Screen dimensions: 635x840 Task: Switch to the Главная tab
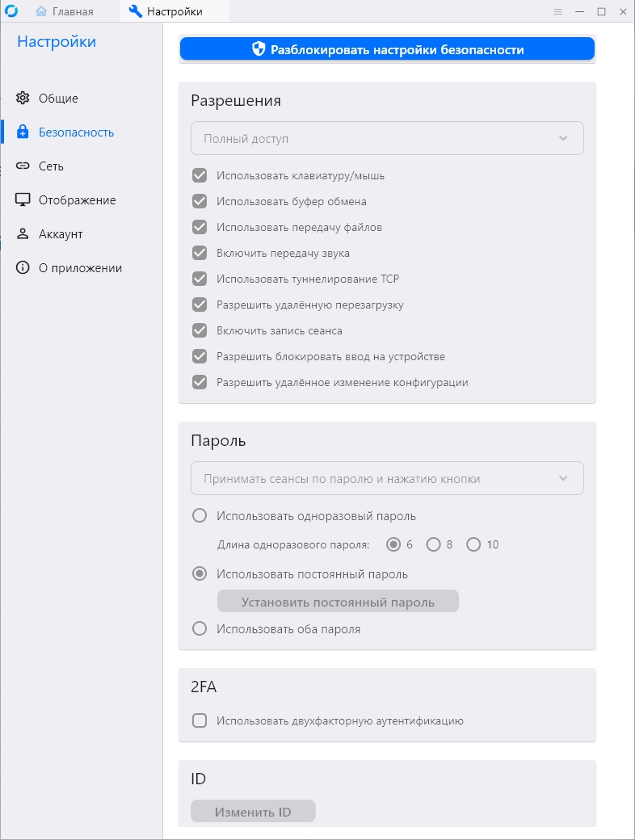[65, 11]
